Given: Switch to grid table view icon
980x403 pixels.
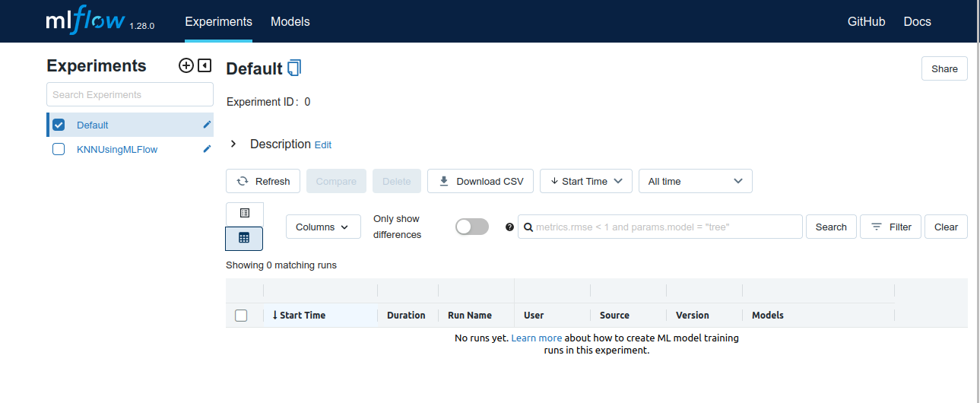Looking at the screenshot, I should click(244, 238).
